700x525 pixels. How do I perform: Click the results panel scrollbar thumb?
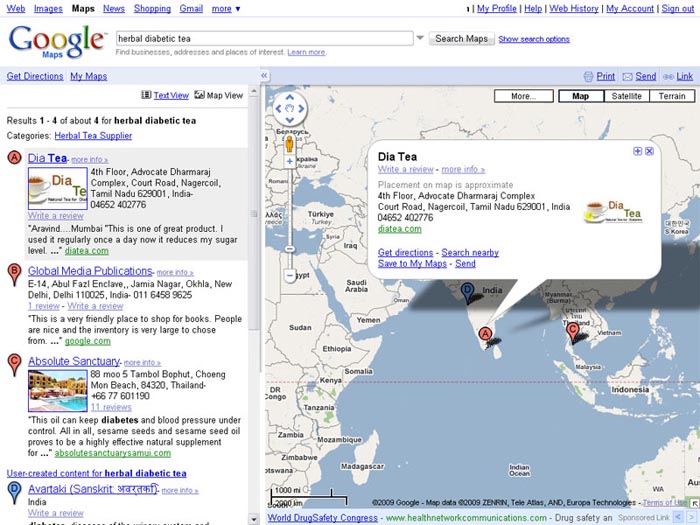(254, 213)
